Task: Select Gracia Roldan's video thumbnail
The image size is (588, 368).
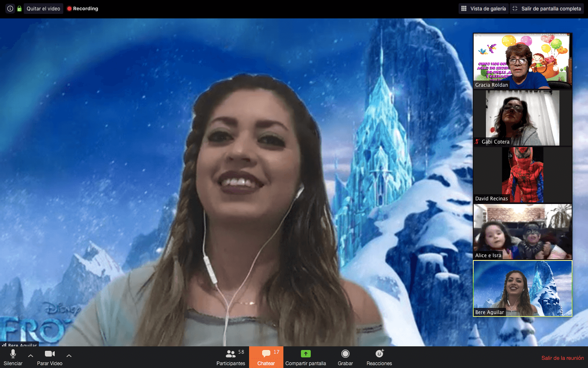Action: coord(523,61)
